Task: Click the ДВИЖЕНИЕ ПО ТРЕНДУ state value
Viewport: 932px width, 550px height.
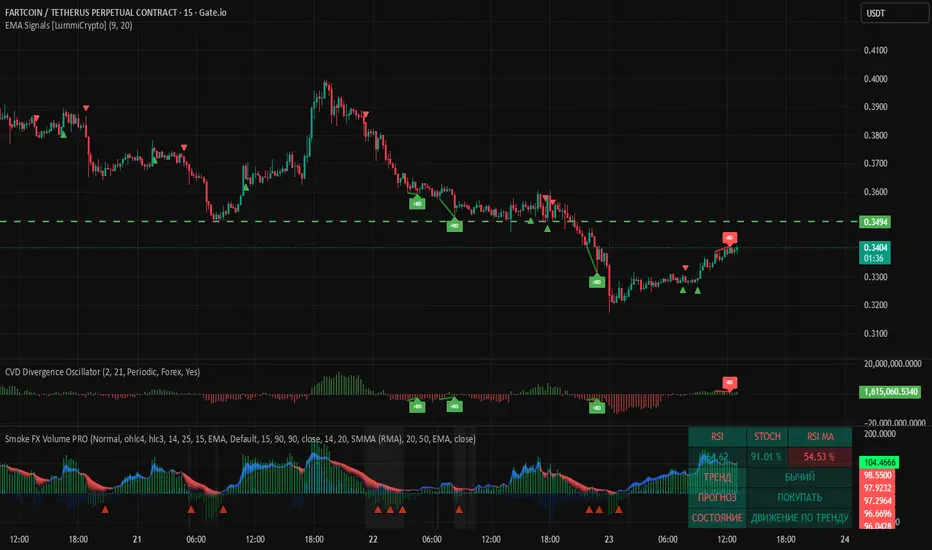Action: click(x=799, y=518)
